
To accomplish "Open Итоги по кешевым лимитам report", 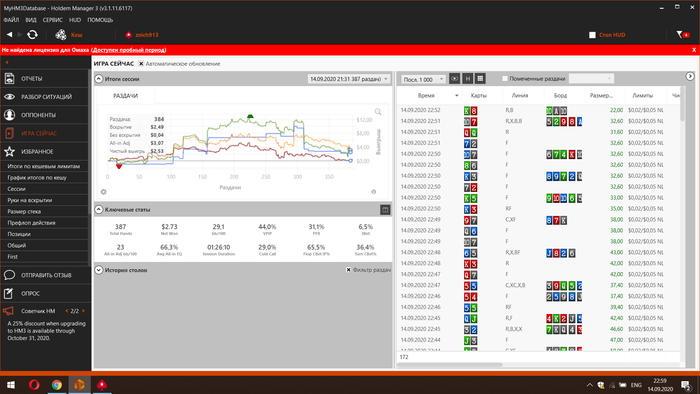I will pyautogui.click(x=44, y=166).
